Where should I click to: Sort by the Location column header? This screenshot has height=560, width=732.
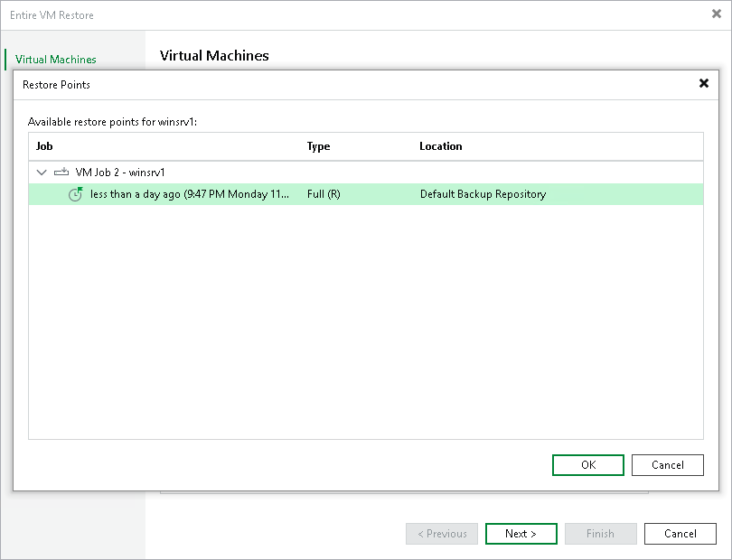pos(441,146)
